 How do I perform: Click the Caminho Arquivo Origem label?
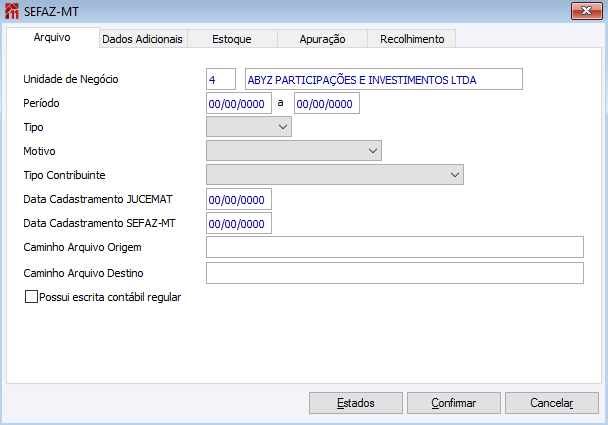point(82,247)
